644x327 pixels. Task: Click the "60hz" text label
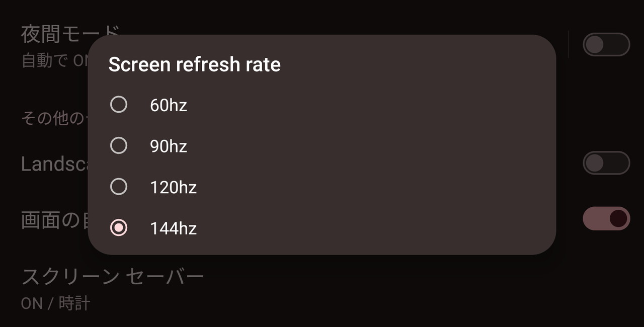point(169,106)
